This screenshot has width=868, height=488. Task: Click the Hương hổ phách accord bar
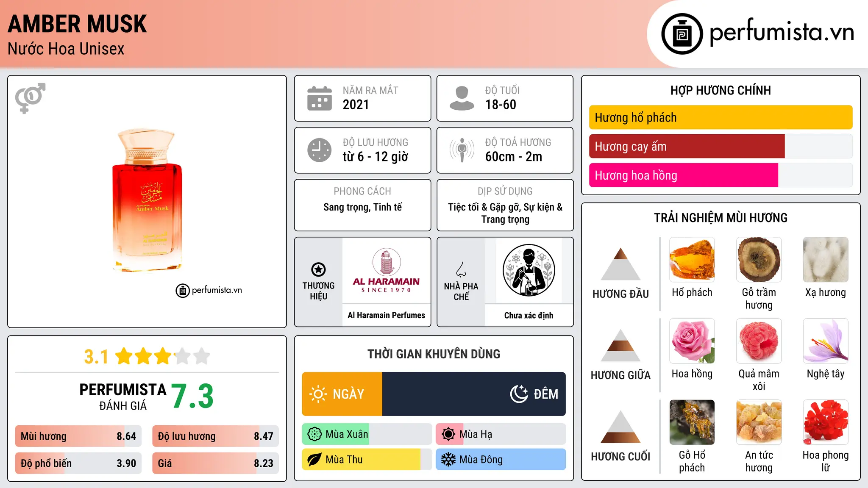click(x=721, y=117)
